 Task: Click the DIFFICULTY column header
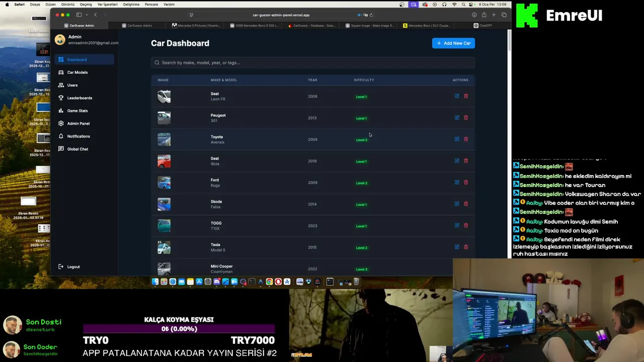pyautogui.click(x=364, y=80)
